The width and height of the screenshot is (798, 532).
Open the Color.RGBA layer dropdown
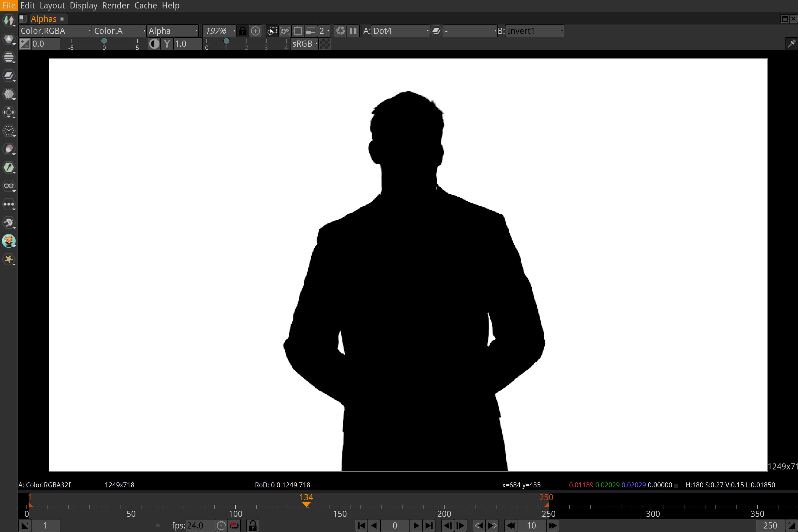[x=55, y=31]
